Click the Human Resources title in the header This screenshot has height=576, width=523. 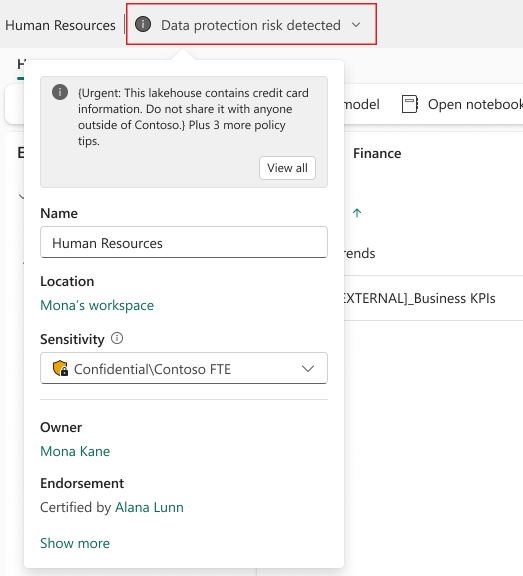tap(60, 25)
